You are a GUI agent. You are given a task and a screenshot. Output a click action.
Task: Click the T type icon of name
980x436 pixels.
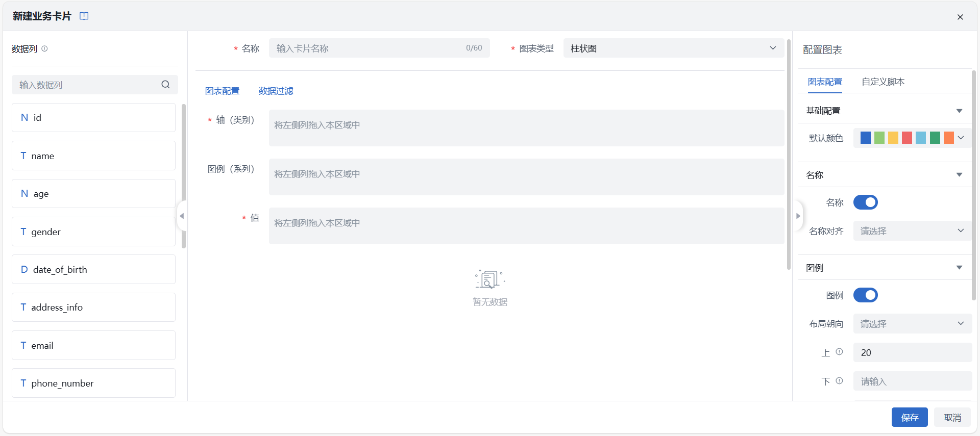[23, 156]
